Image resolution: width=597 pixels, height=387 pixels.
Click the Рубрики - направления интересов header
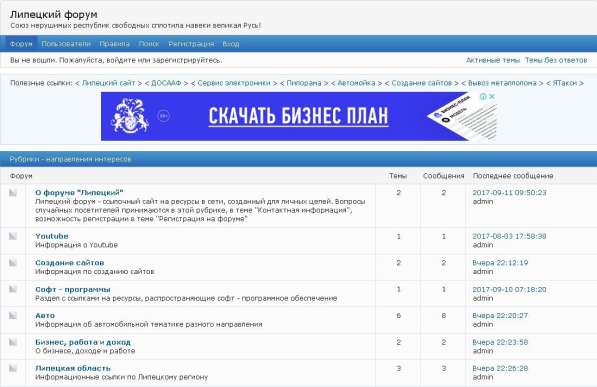70,159
